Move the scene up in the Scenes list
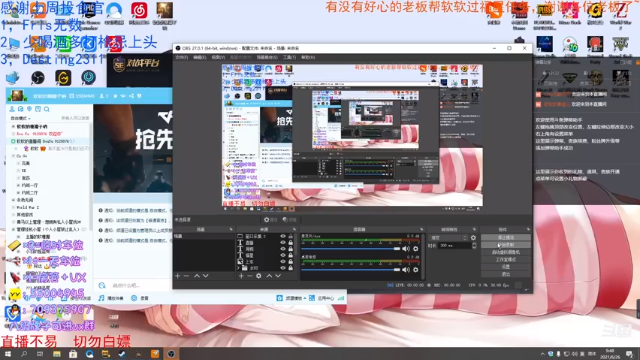This screenshot has height=360, width=640. coord(197,276)
